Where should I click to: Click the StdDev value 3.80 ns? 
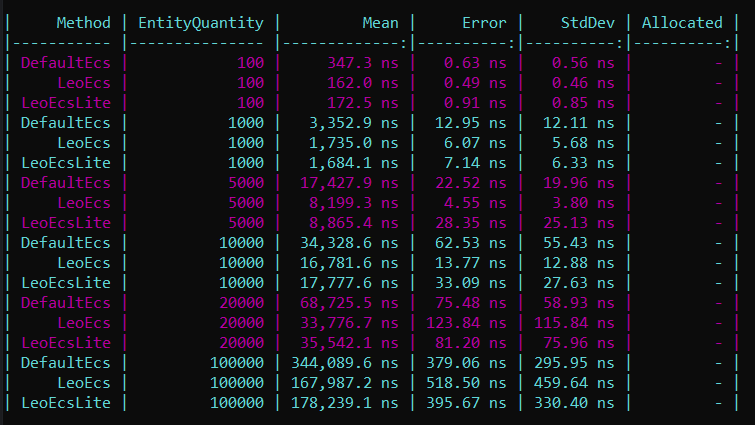(583, 203)
